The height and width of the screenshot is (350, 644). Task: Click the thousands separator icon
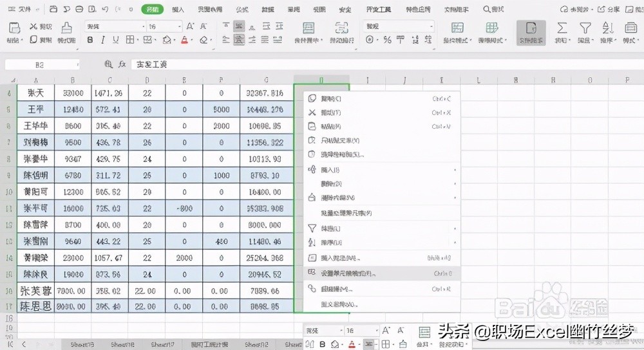401,40
